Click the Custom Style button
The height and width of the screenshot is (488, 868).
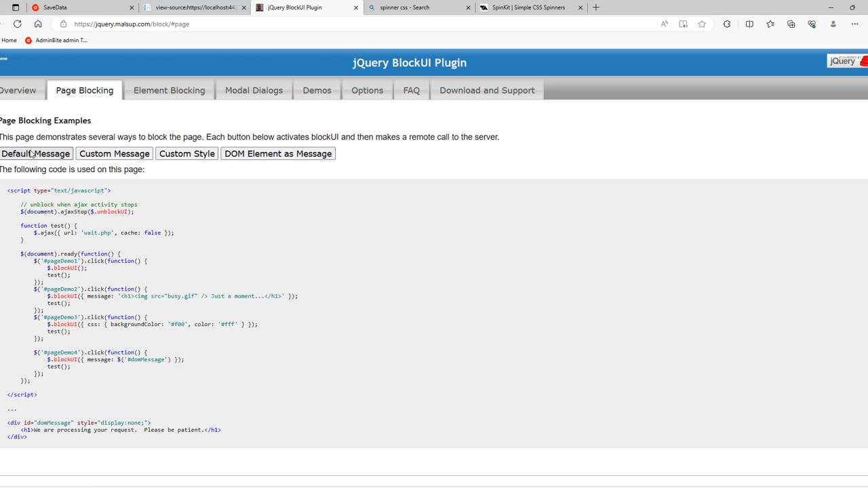(186, 154)
